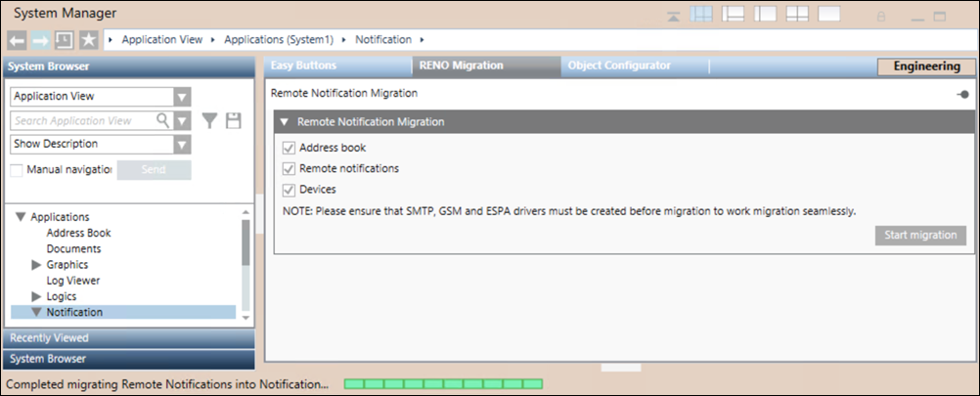Select the four-pane grid layout icon

pyautogui.click(x=797, y=15)
